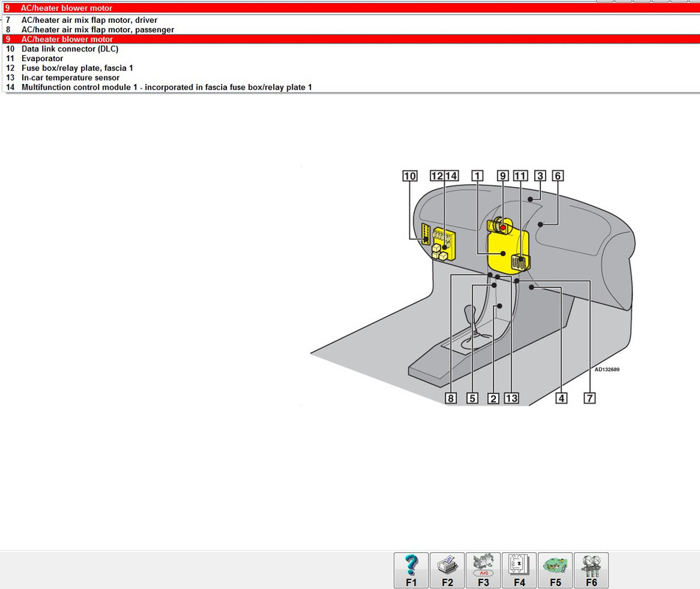Click the yellow fascia fuse box in diagram

[x=444, y=244]
